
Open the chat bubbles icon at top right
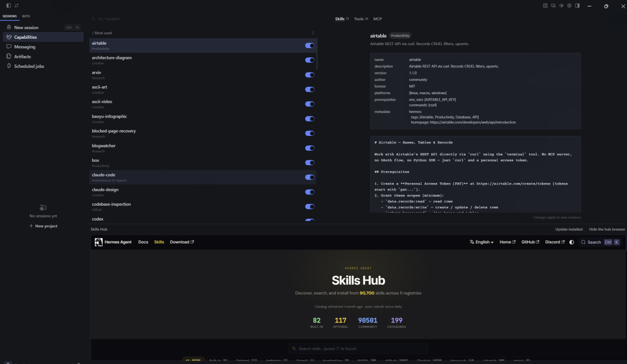click(553, 5)
